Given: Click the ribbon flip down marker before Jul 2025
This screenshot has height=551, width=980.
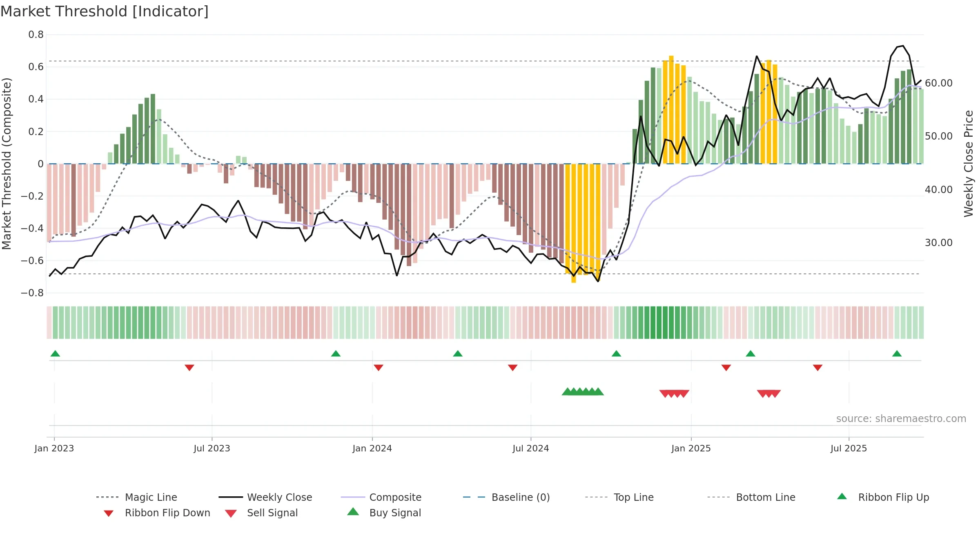Looking at the screenshot, I should pyautogui.click(x=817, y=368).
